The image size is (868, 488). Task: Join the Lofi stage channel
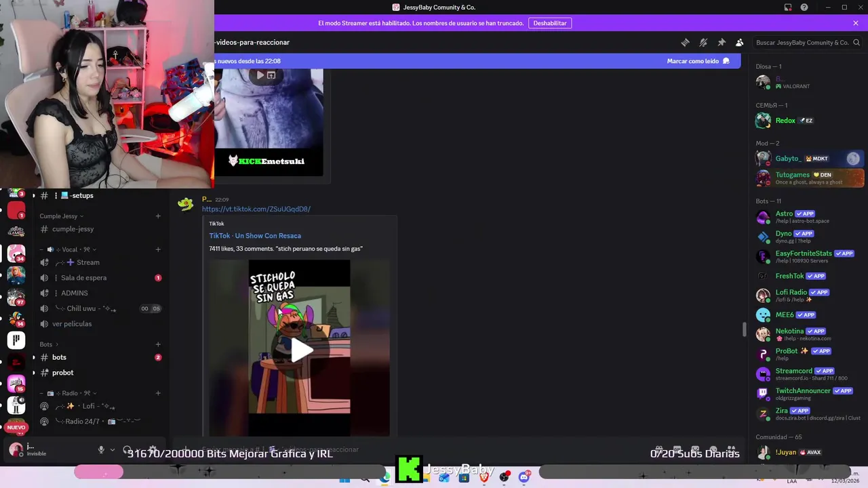pos(99,406)
